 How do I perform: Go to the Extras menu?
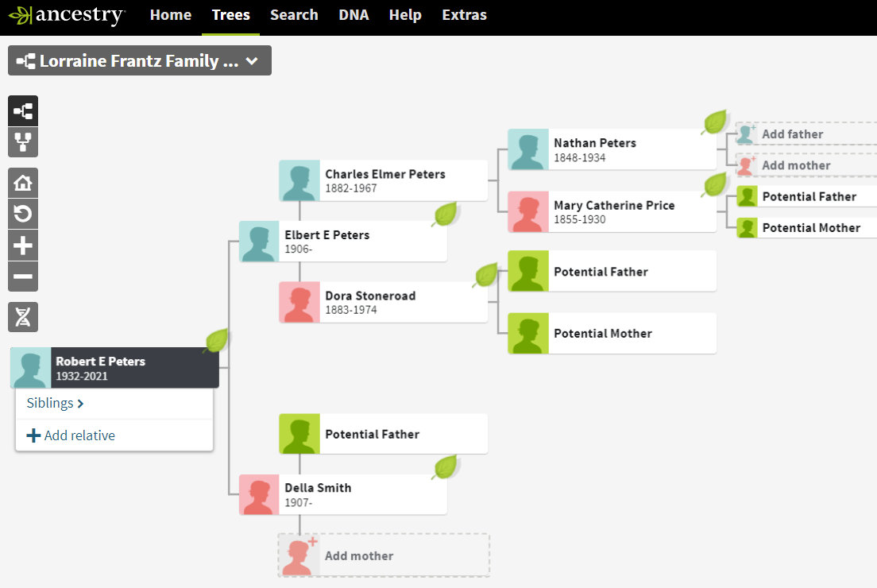pyautogui.click(x=464, y=15)
